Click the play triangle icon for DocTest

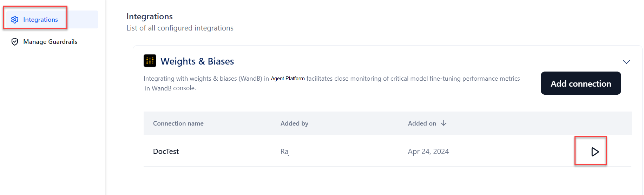tap(594, 152)
